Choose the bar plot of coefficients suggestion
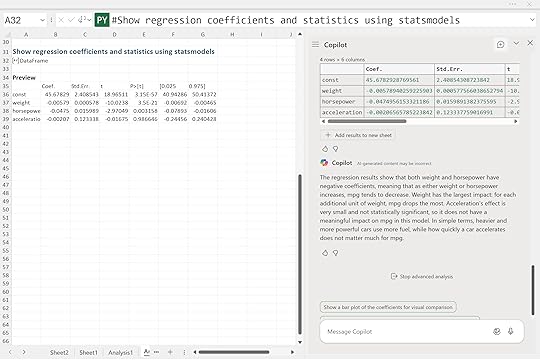This screenshot has height=360, width=540. coord(388,307)
